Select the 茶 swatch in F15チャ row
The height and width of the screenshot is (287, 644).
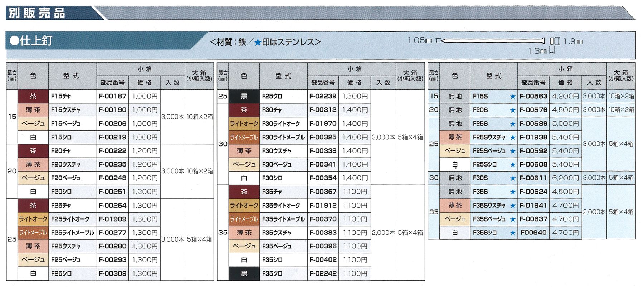tap(33, 97)
